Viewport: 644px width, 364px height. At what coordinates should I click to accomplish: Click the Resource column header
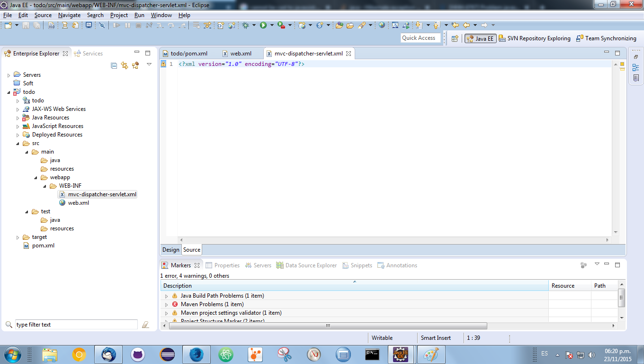tap(570, 286)
